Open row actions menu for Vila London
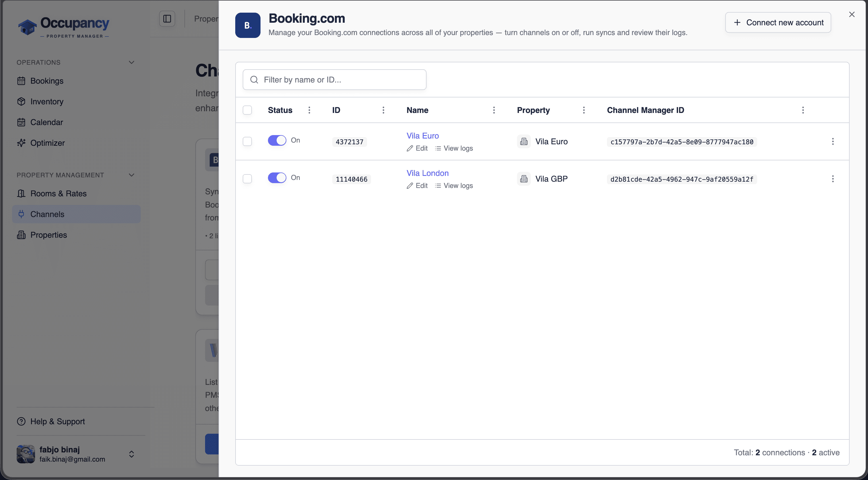This screenshot has width=868, height=480. [x=833, y=179]
